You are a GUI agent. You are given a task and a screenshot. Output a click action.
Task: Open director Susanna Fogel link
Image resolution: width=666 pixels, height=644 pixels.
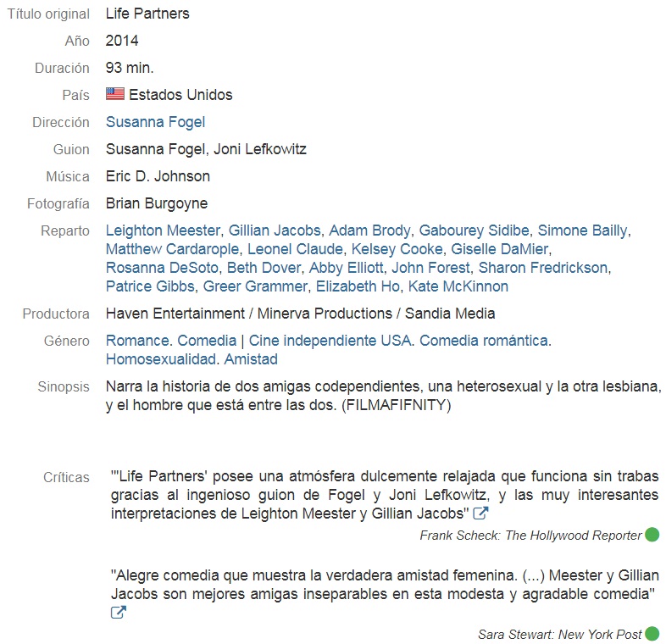tap(155, 122)
